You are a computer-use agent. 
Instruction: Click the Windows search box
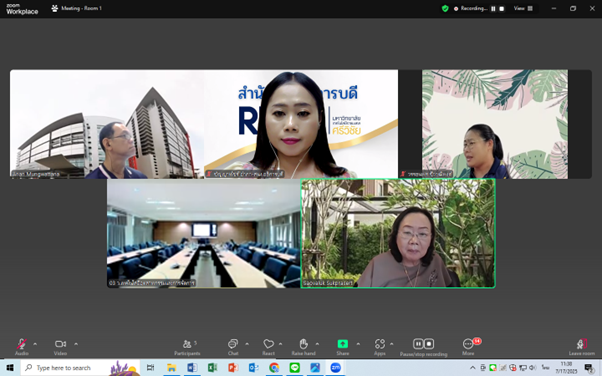coord(80,368)
